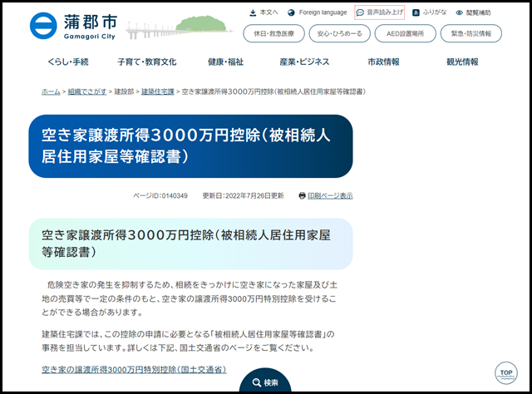This screenshot has width=532, height=394.
Task: Click the download arrow icon beside 本文へ
Action: [x=253, y=13]
